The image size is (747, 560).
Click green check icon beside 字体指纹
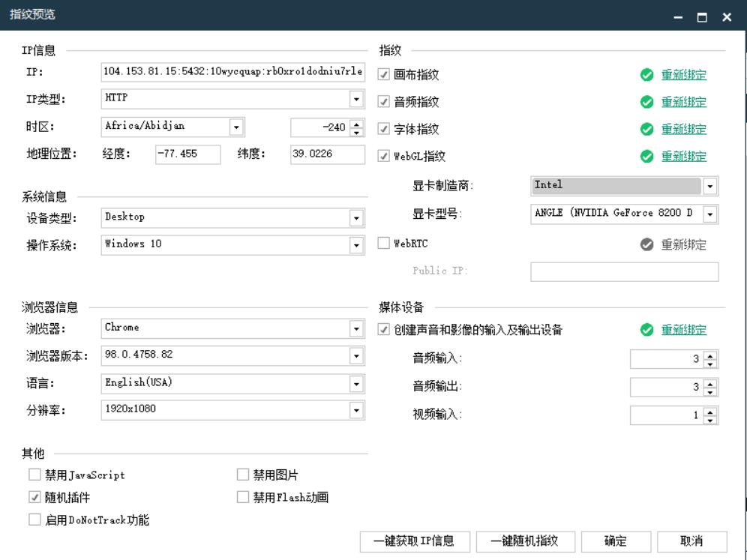[646, 129]
